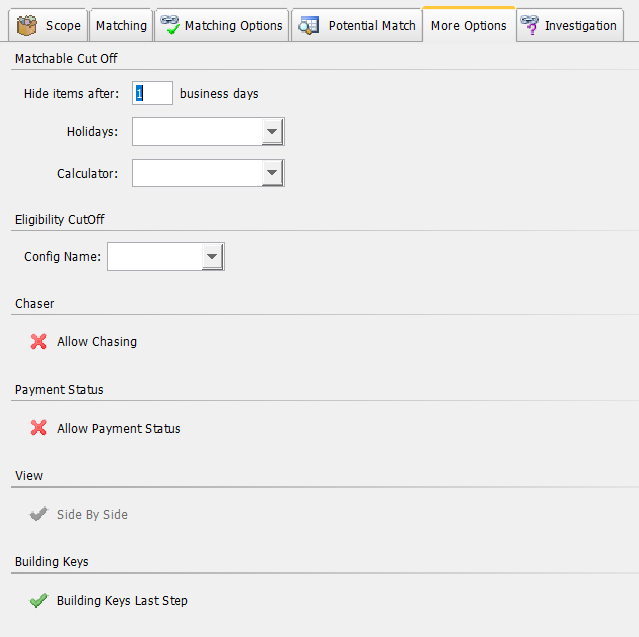Enable the Allow Chasing option
639x637 pixels.
tap(97, 342)
